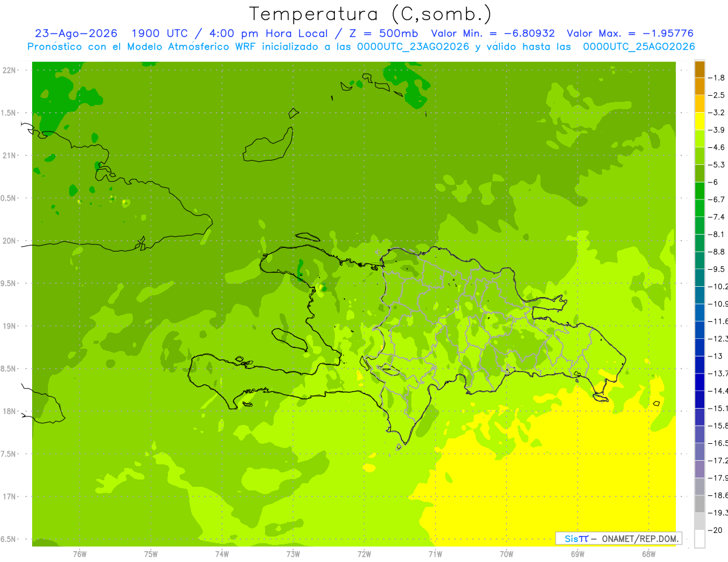
Task: Pick the lime swatch between -3.9 and -4.6
Action: tap(699, 138)
